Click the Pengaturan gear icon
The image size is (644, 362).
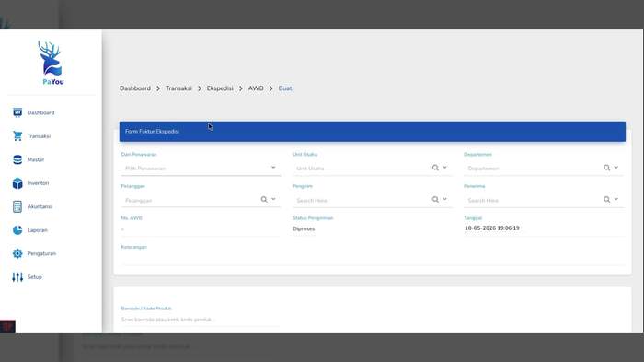click(x=17, y=253)
